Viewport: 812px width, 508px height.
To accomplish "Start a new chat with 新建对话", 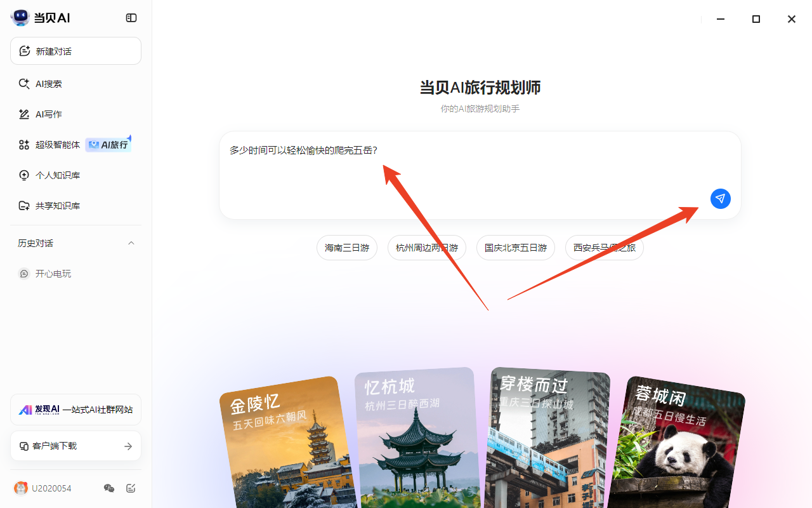I will coord(75,51).
